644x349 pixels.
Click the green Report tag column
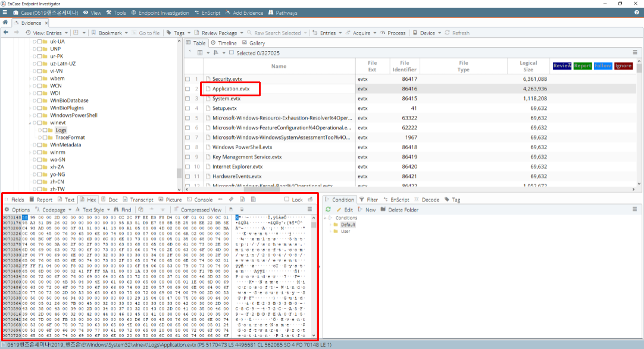(582, 65)
